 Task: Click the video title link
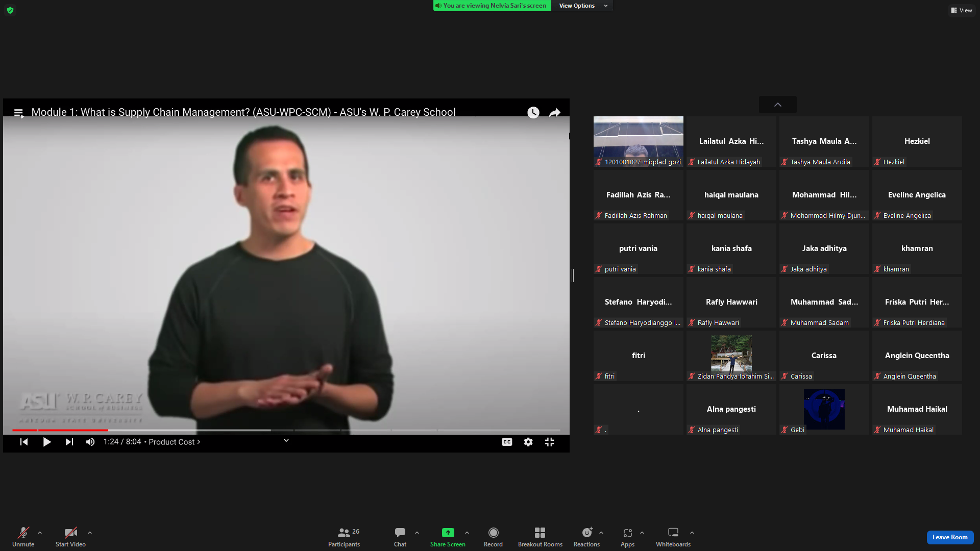tap(243, 112)
